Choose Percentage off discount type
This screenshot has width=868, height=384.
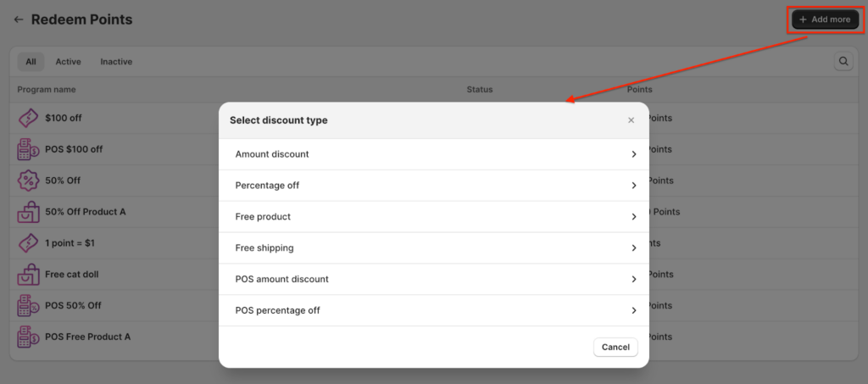click(x=267, y=186)
